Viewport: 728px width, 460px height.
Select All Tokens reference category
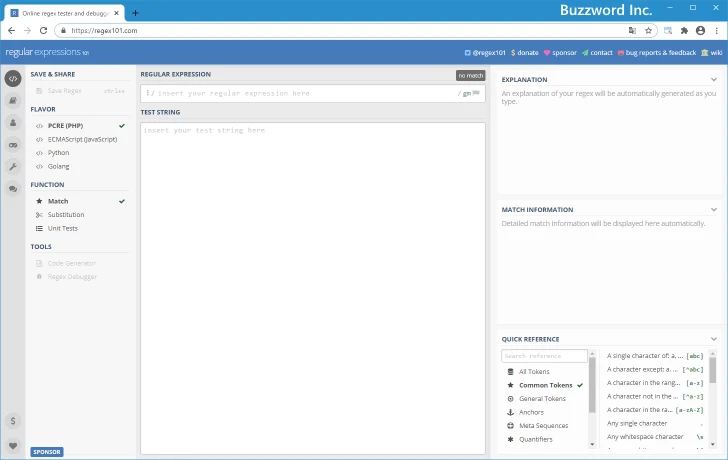click(533, 372)
